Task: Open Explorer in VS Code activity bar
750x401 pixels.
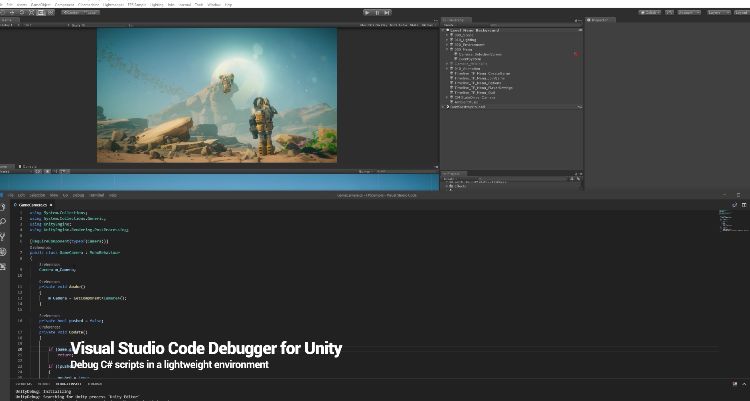Action: (x=3, y=207)
